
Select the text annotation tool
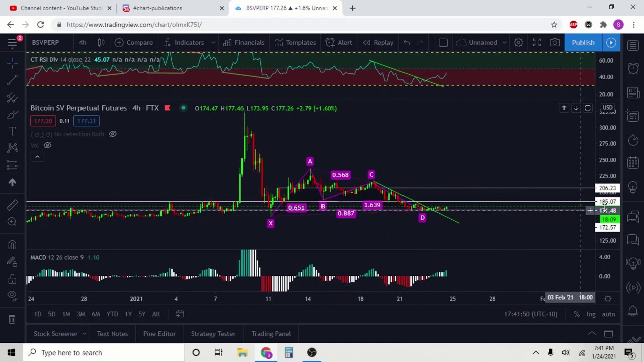pyautogui.click(x=12, y=131)
